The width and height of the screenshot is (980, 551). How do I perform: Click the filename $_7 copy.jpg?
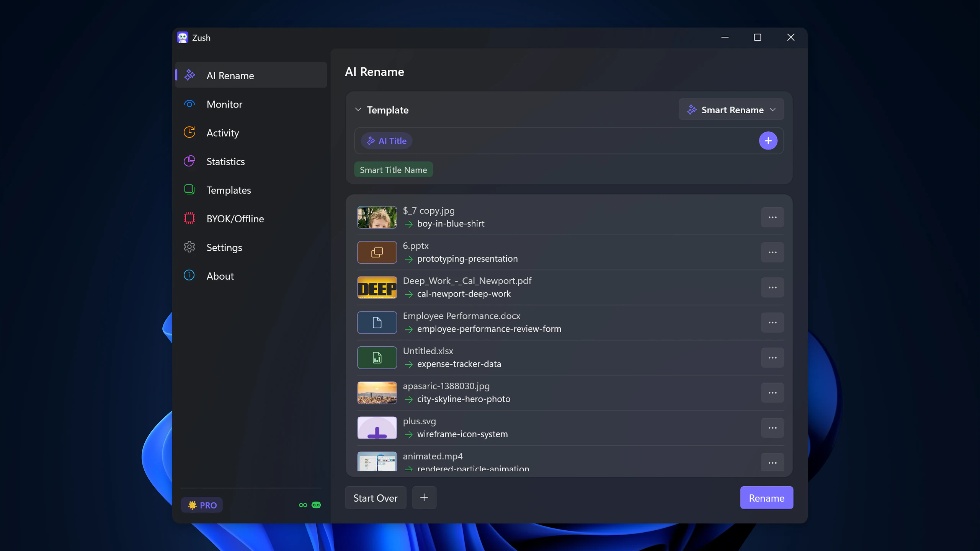tap(429, 210)
